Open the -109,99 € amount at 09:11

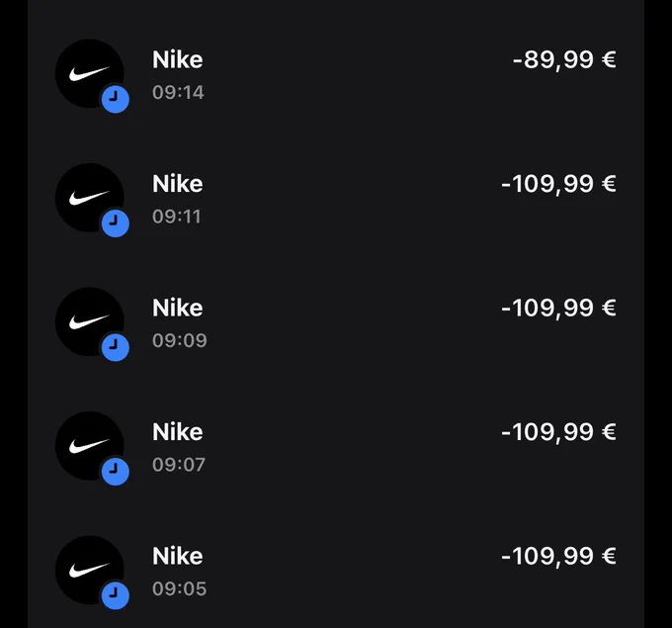coord(559,185)
